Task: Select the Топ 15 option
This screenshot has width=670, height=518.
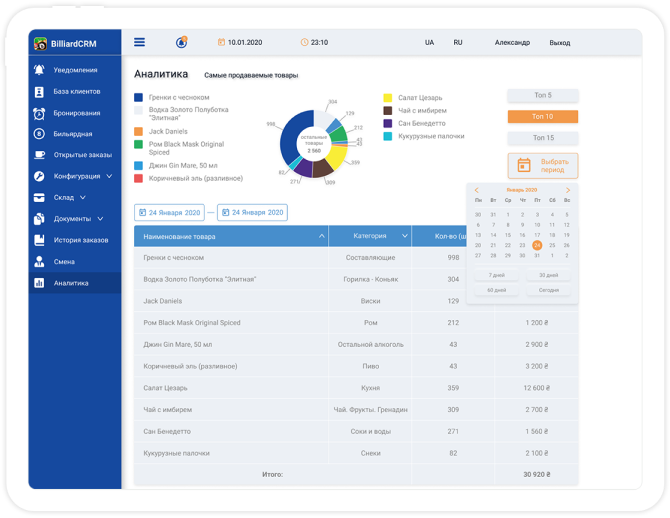Action: [542, 138]
